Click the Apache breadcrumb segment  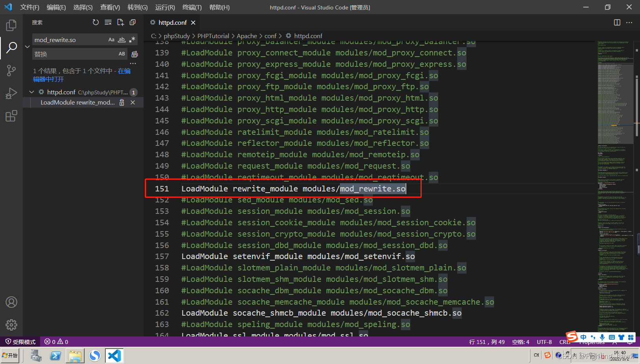point(247,36)
